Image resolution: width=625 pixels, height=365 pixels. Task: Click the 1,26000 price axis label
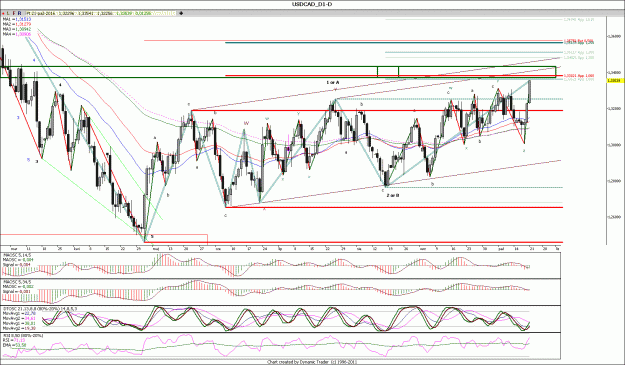pyautogui.click(x=613, y=217)
